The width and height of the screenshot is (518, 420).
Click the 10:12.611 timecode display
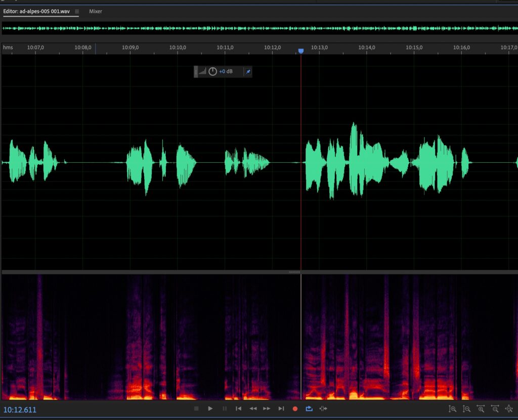[20, 410]
